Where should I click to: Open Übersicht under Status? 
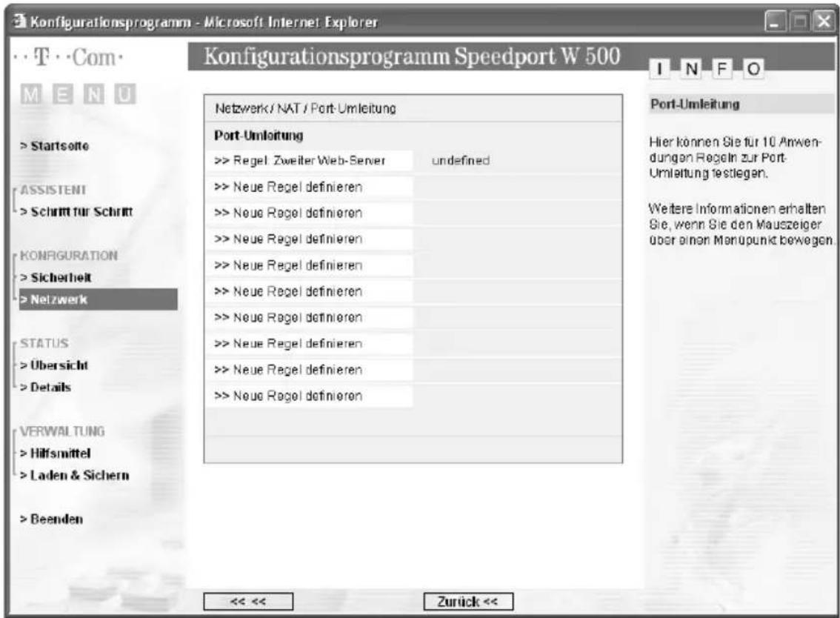pyautogui.click(x=54, y=365)
